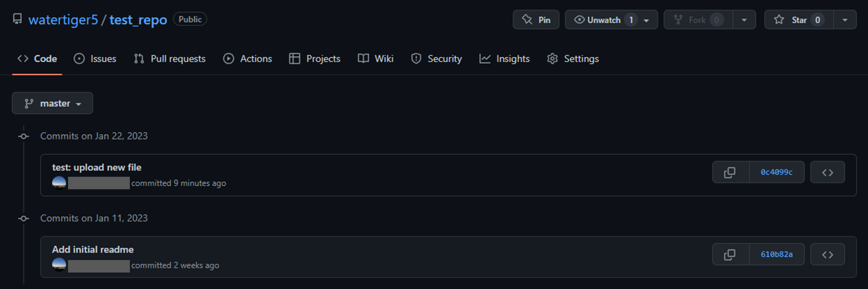The width and height of the screenshot is (868, 289).
Task: Click the Star count badge showing 0
Action: (817, 20)
